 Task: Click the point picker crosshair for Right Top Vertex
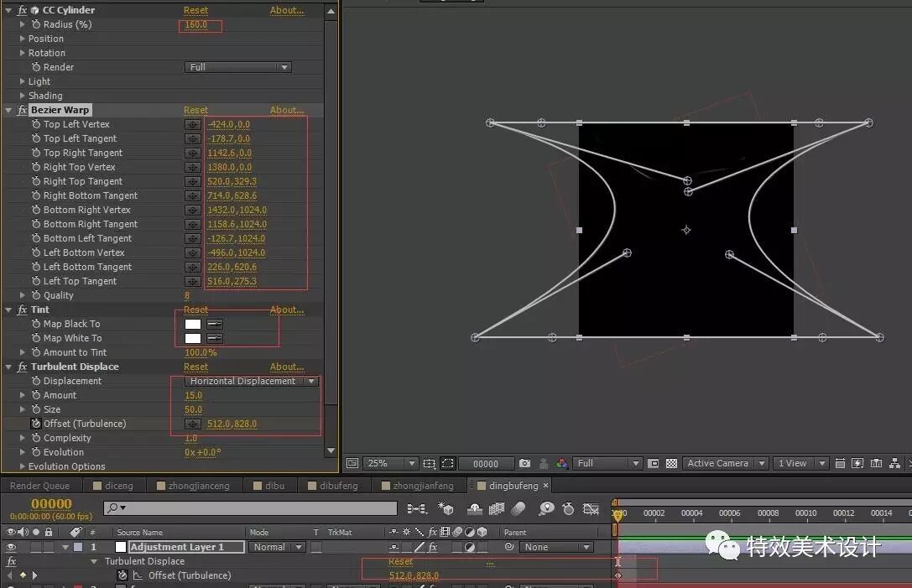click(x=192, y=167)
